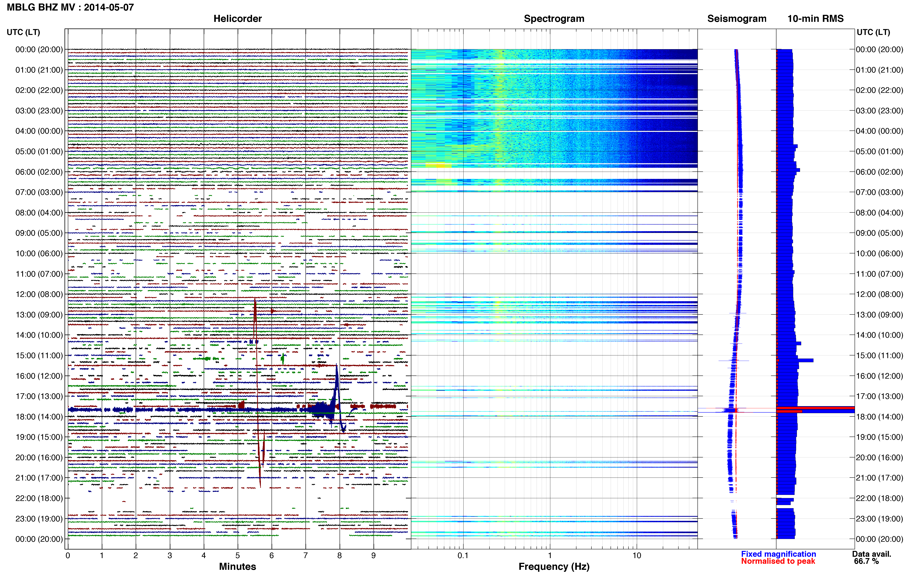Click left time label 03:00 (23:00)
Screen dimensions: 924x578
click(39, 110)
